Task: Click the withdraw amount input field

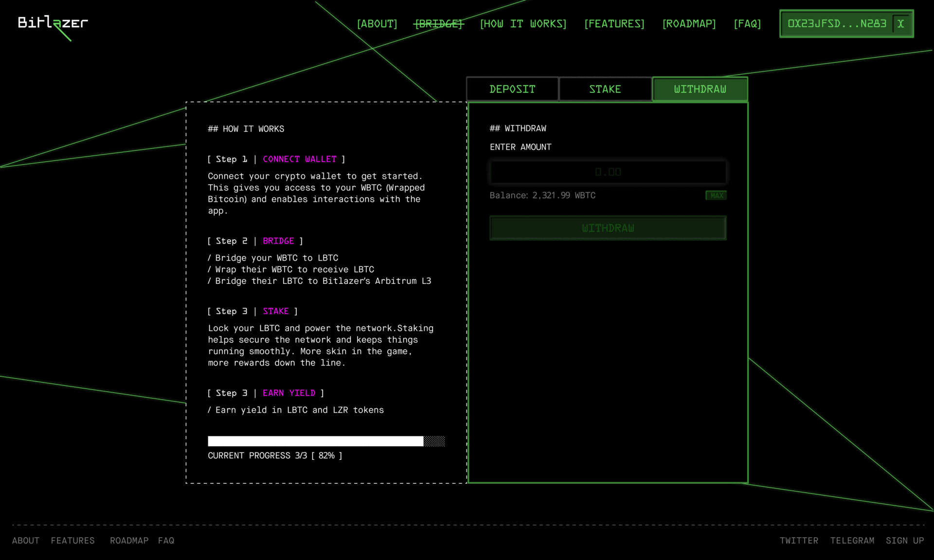Action: click(x=608, y=172)
